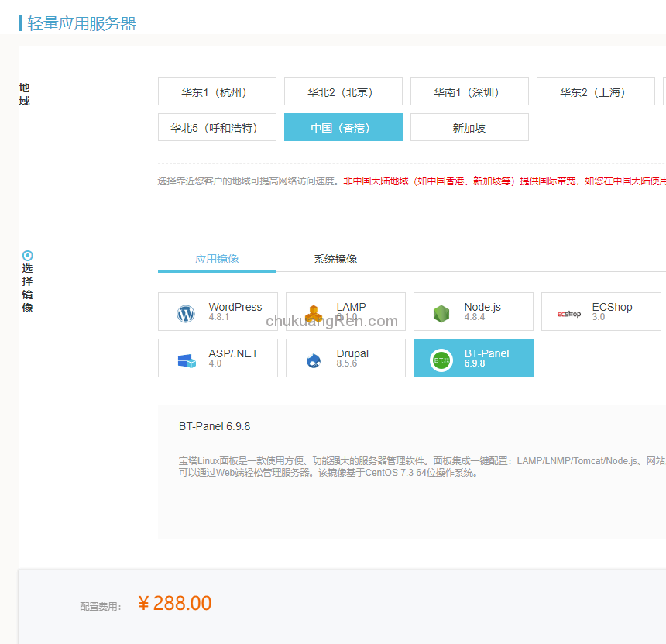Click the green Node.js hexagon icon
The height and width of the screenshot is (644, 666).
(x=441, y=314)
